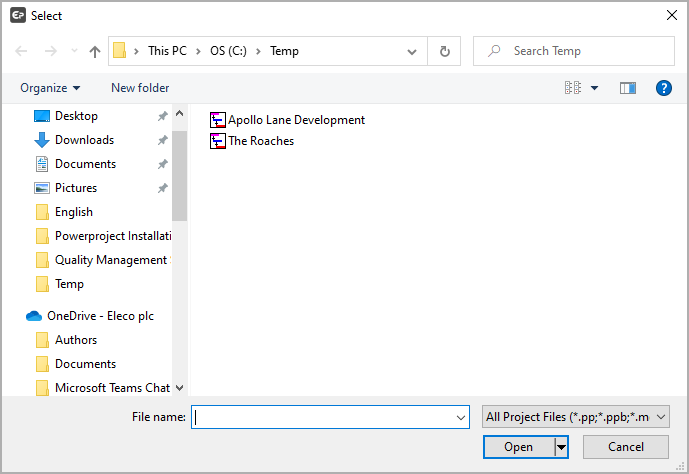Open OneDrive - Eleco plc in sidebar
This screenshot has height=474, width=689.
pos(100,316)
